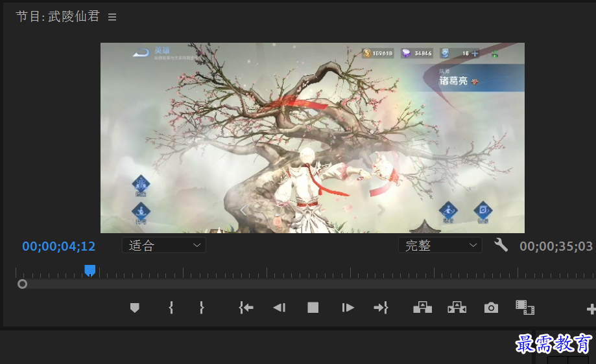596x364 pixels.
Task: Click the horizontal zoom scroll bar
Action: point(307,284)
